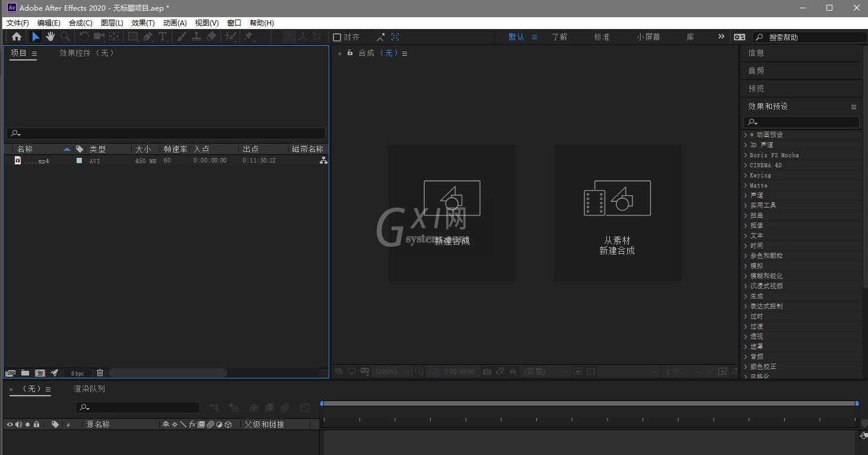The image size is (868, 455).
Task: Select the Eraser tool
Action: tap(211, 37)
